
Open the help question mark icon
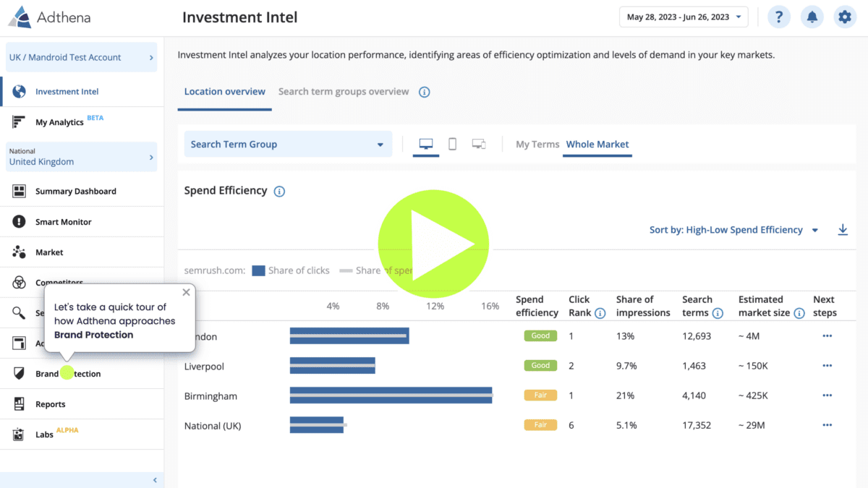point(778,17)
